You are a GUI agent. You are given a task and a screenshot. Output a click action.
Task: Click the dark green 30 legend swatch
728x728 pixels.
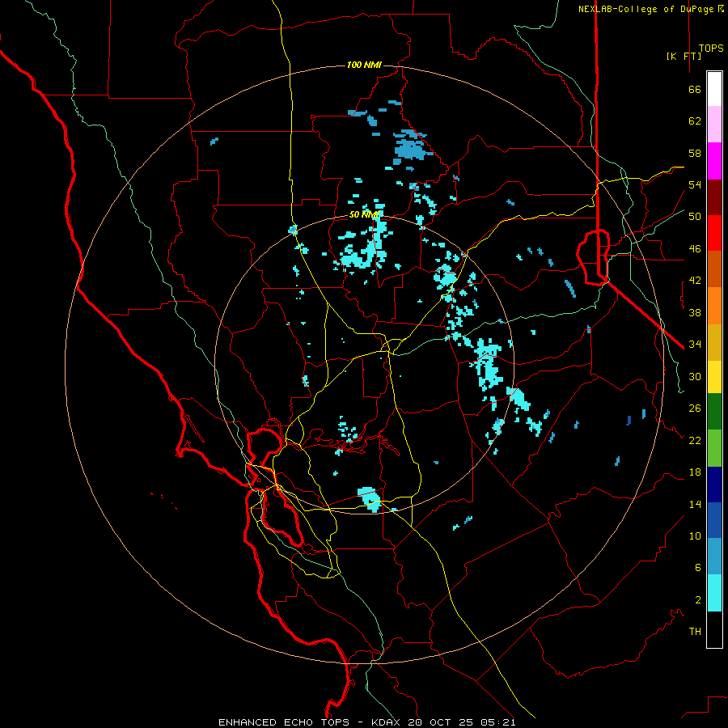click(714, 412)
